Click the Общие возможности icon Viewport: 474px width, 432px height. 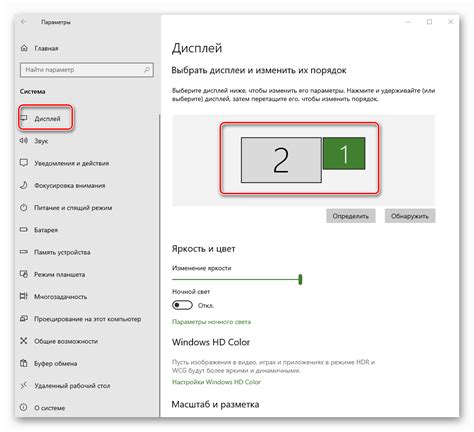click(24, 341)
